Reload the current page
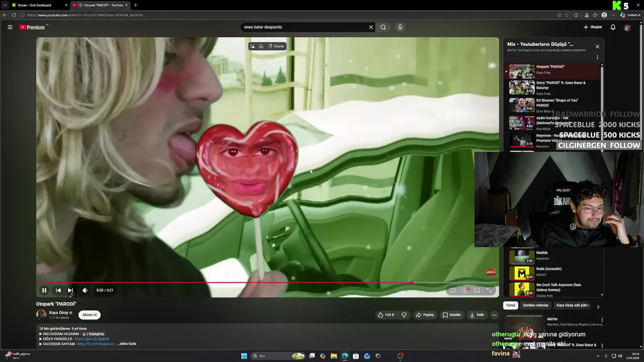 coord(14,15)
